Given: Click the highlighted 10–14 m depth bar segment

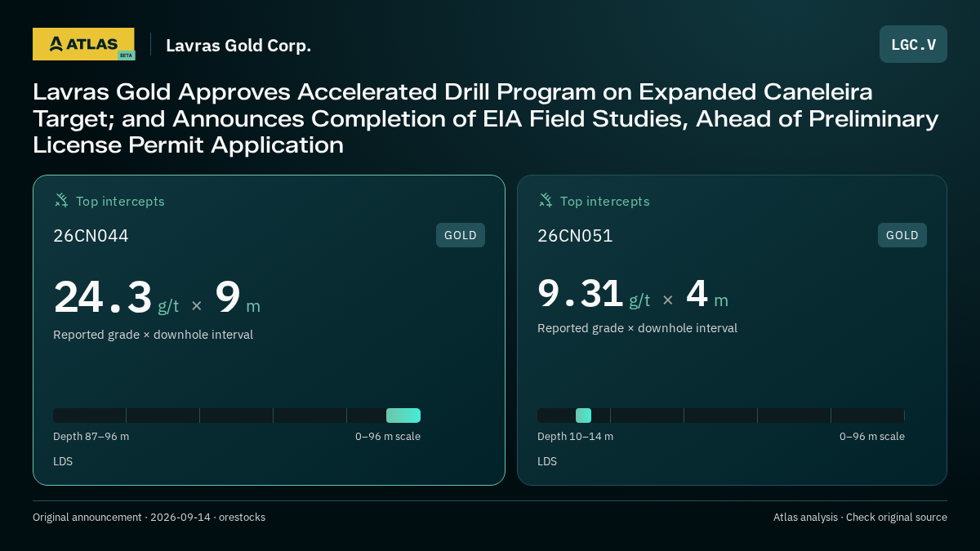Looking at the screenshot, I should tap(583, 415).
